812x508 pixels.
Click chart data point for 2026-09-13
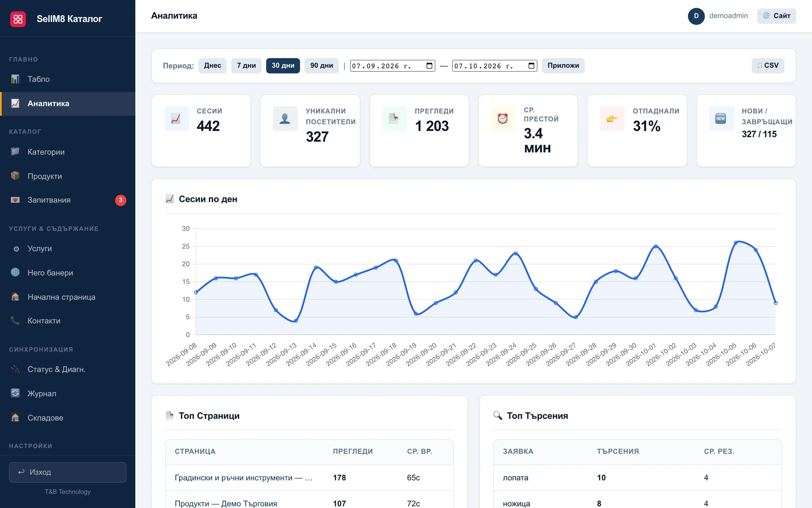click(296, 321)
